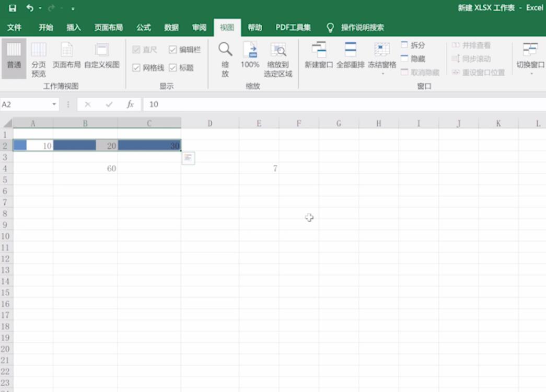Open the 公式 ribbon tab
The height and width of the screenshot is (392, 546).
coord(144,28)
